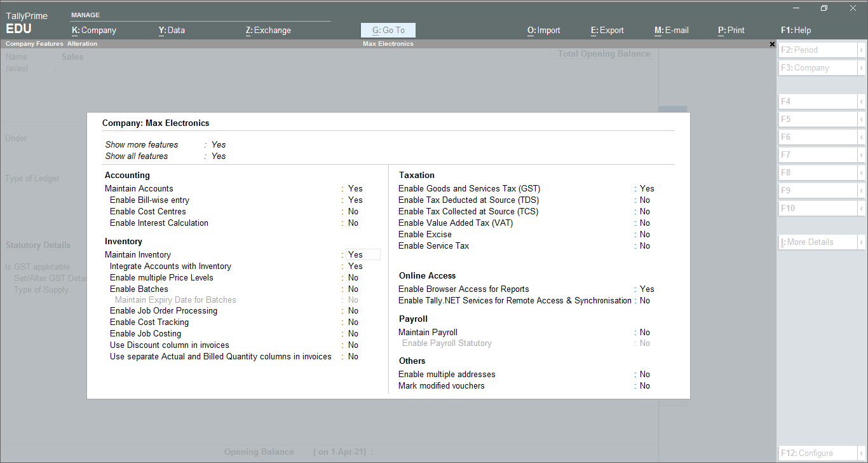Click the Company: Max Electronics title

tap(156, 123)
